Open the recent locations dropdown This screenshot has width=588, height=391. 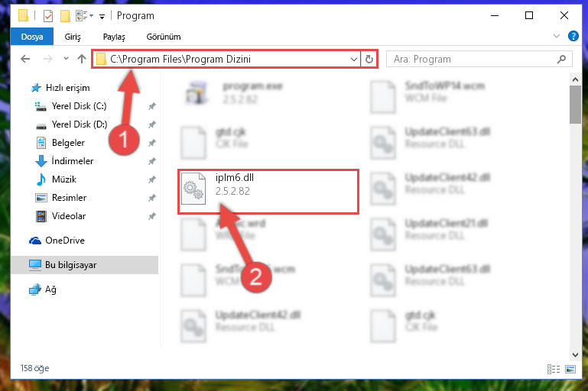(x=66, y=59)
